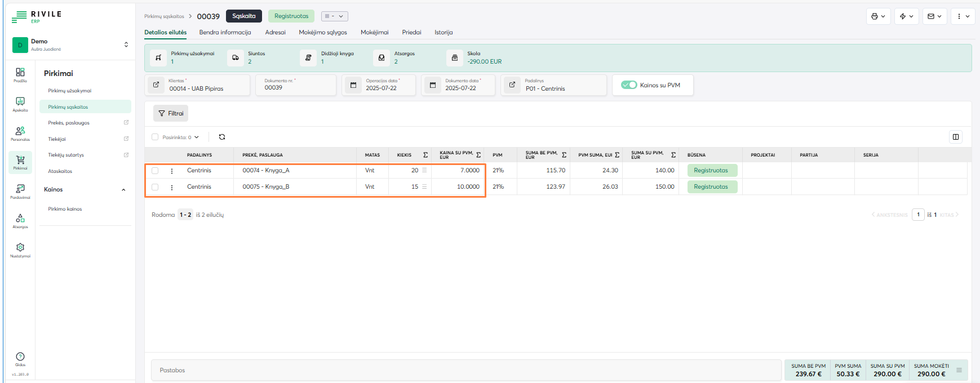Click the refresh icon next to Pasirinkta
This screenshot has height=383, width=980.
[222, 137]
